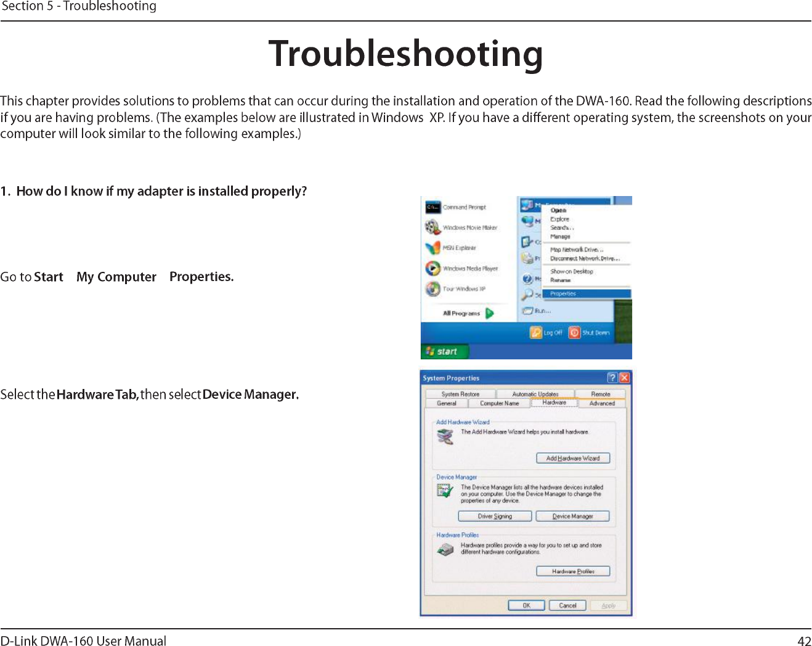Click the System Properties title bar text

[x=451, y=378]
